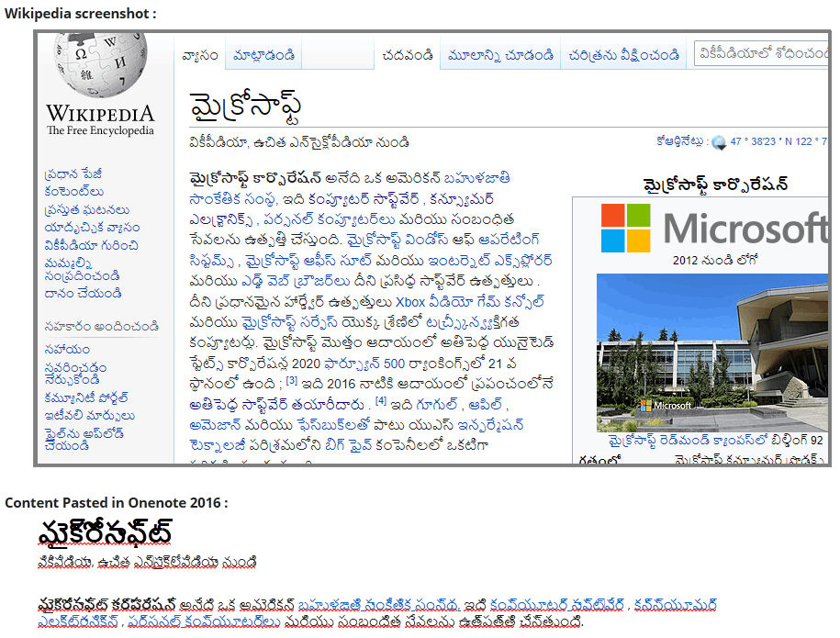Click the ఫార్చ్యూన్ 500 link
Screen dimensions: 840x638
(364, 364)
